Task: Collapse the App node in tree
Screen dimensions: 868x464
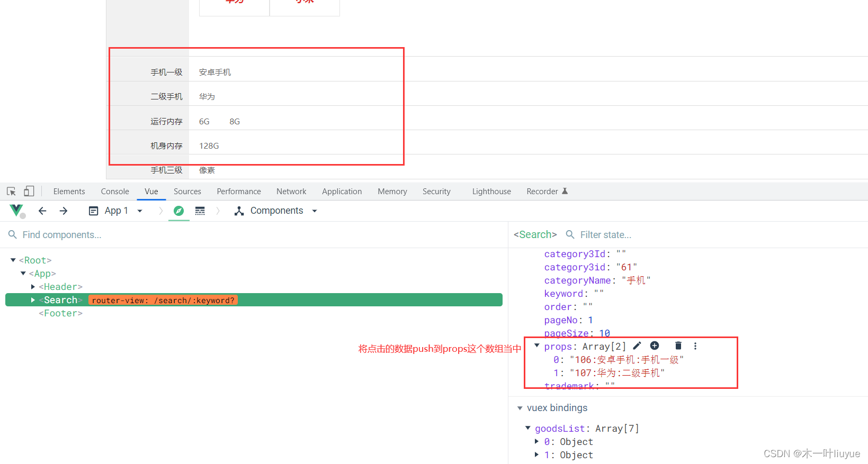Action: point(23,273)
